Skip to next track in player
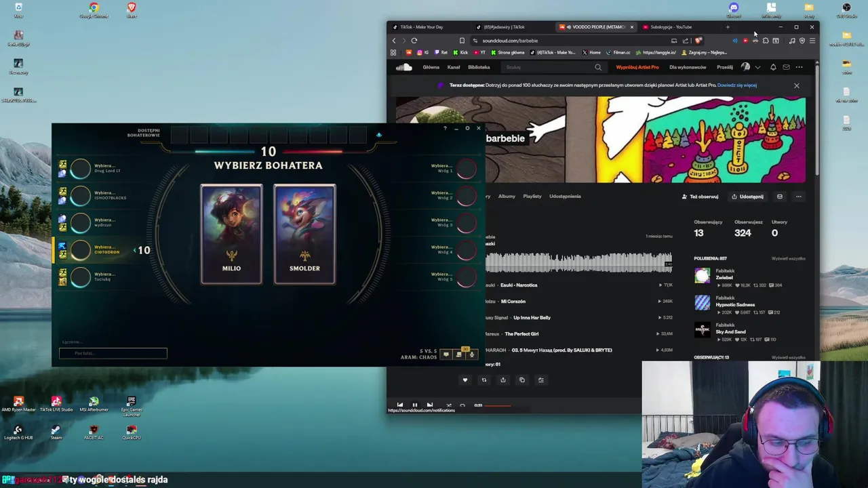Image resolution: width=868 pixels, height=488 pixels. coord(430,405)
